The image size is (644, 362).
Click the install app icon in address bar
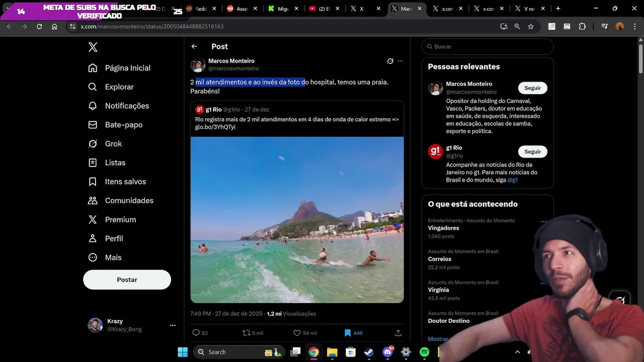tap(504, 27)
